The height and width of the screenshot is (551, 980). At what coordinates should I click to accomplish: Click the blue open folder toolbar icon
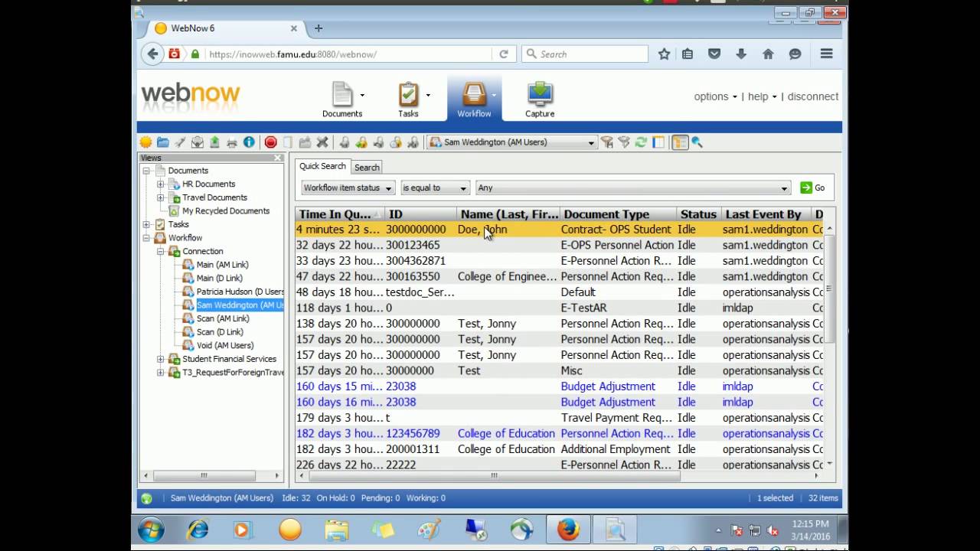(163, 142)
